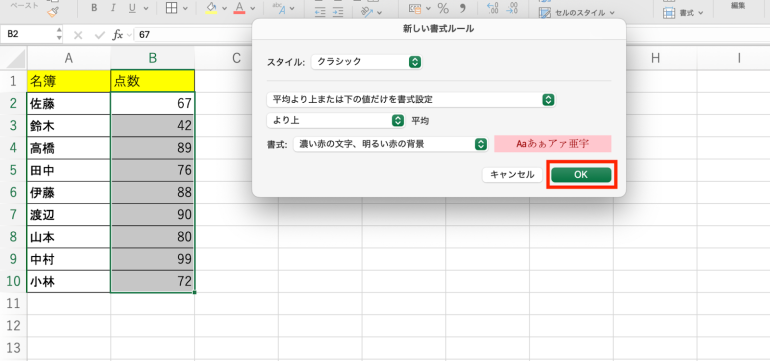The width and height of the screenshot is (770, 361).
Task: Click the score cell 42
Action: click(x=153, y=126)
